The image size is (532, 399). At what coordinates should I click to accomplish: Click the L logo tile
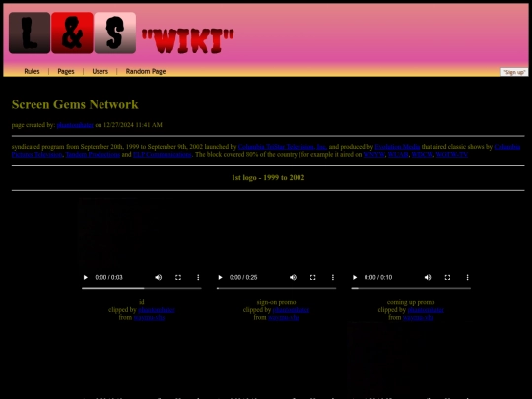[30, 33]
